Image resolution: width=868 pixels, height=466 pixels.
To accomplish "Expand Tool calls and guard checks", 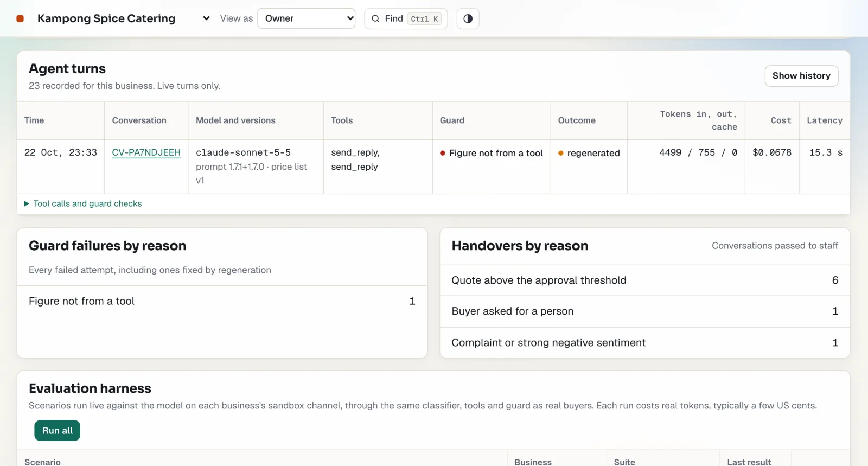I will click(x=83, y=203).
